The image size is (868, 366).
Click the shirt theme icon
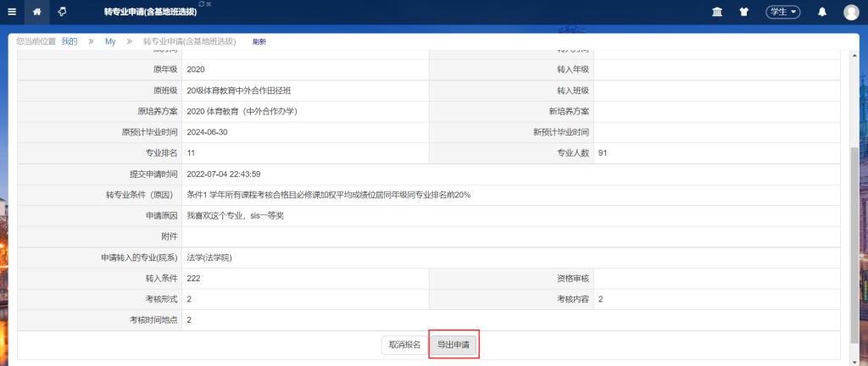[x=743, y=12]
